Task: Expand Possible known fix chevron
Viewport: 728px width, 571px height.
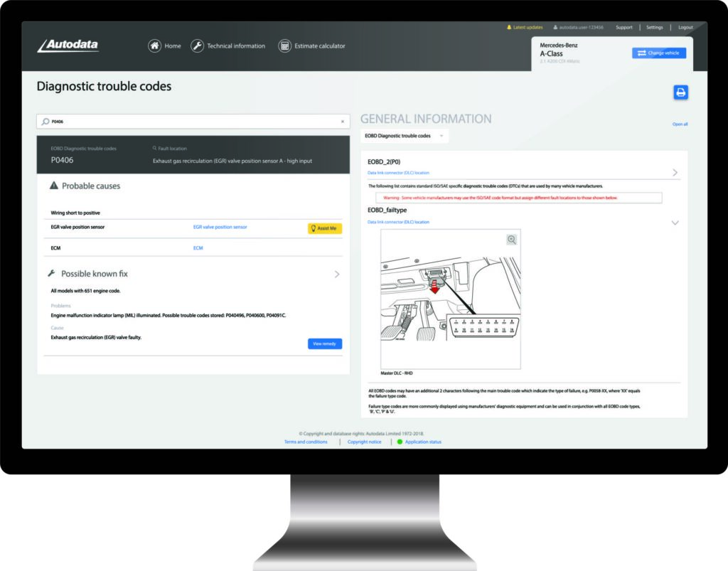Action: coord(337,274)
